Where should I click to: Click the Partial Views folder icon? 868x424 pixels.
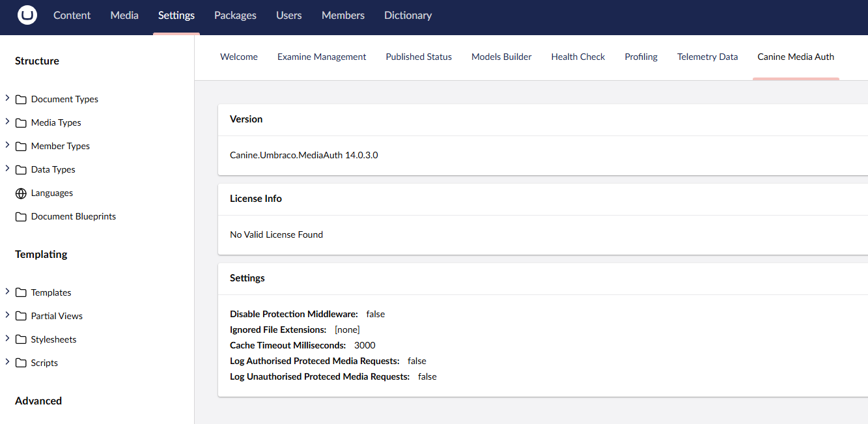coord(21,317)
